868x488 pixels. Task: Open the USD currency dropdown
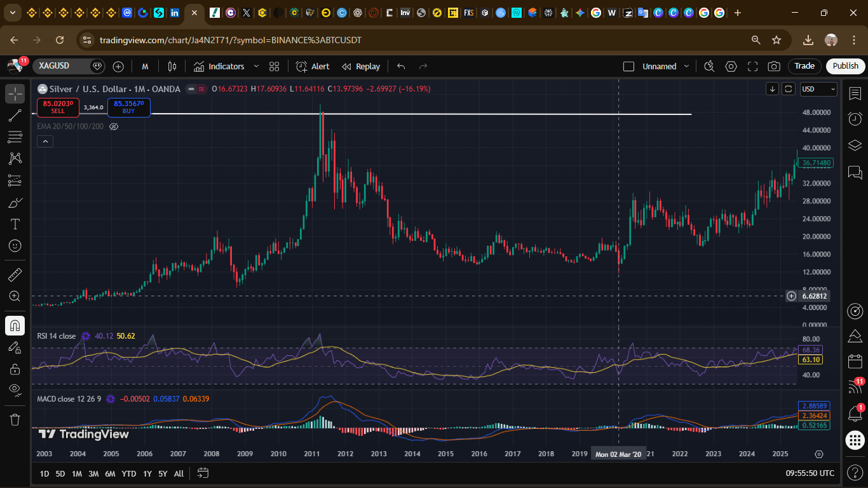818,89
